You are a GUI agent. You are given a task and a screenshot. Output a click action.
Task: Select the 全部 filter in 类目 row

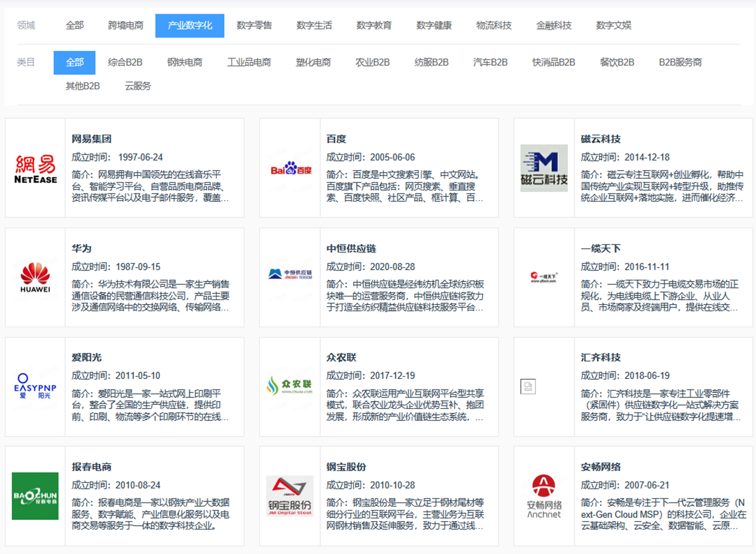(x=74, y=62)
